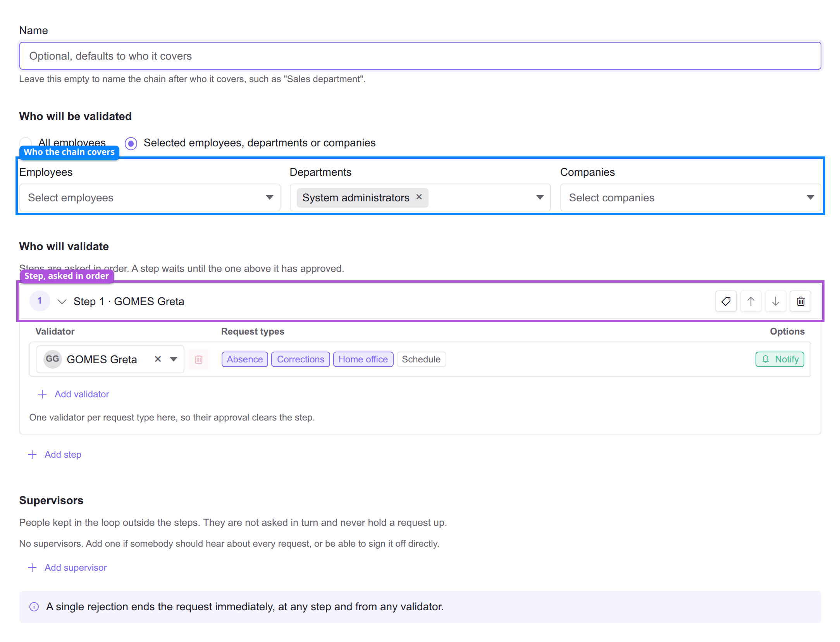
Task: Open the Departments dropdown arrow
Action: pos(540,197)
